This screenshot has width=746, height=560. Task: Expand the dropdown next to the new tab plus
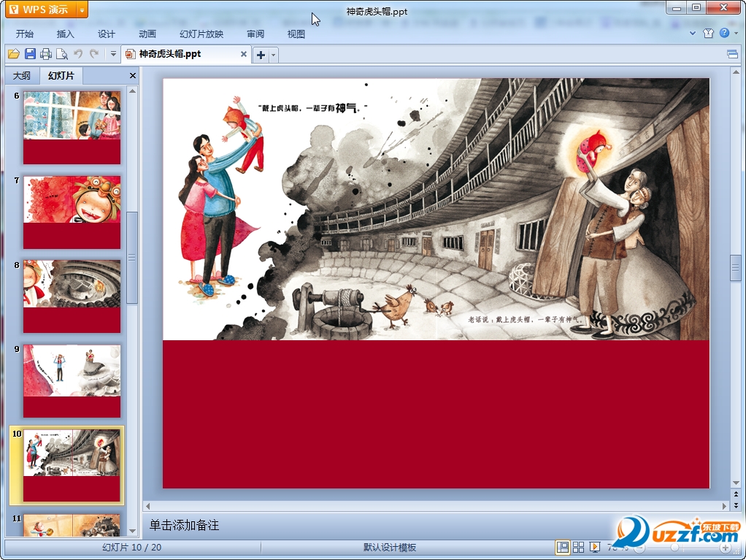(274, 55)
